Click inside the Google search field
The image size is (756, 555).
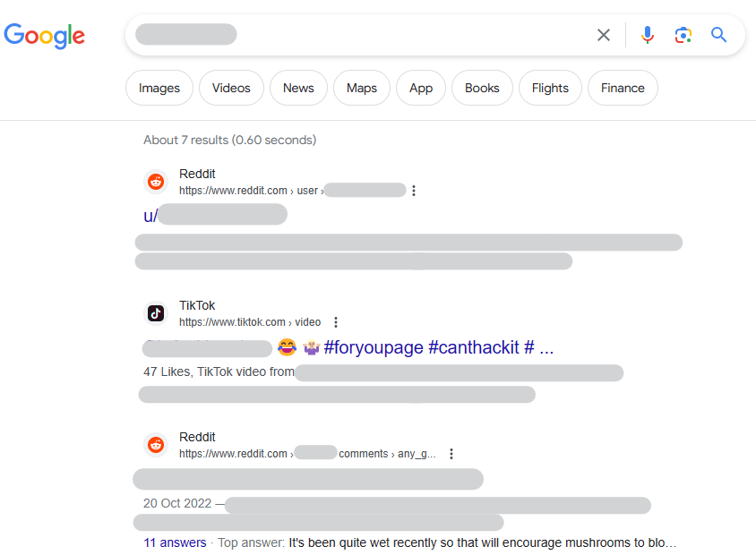(403, 35)
